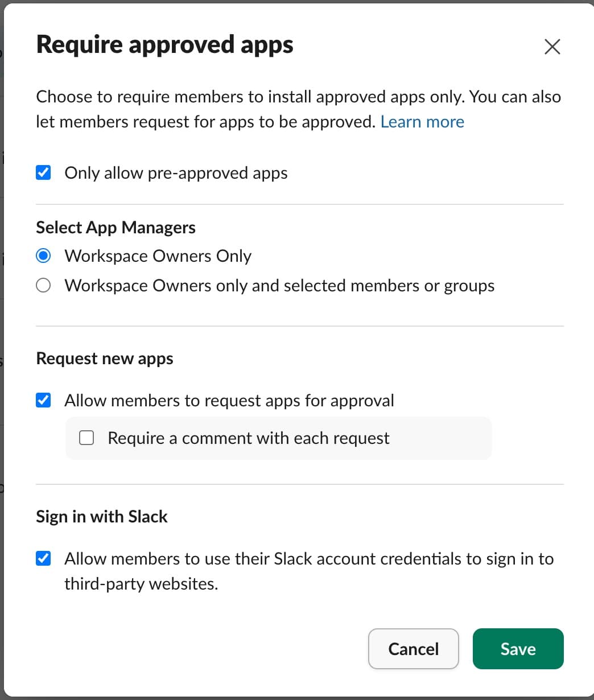This screenshot has width=594, height=700.
Task: Choose Workspace Owners only and selected members or groups
Action: [43, 285]
